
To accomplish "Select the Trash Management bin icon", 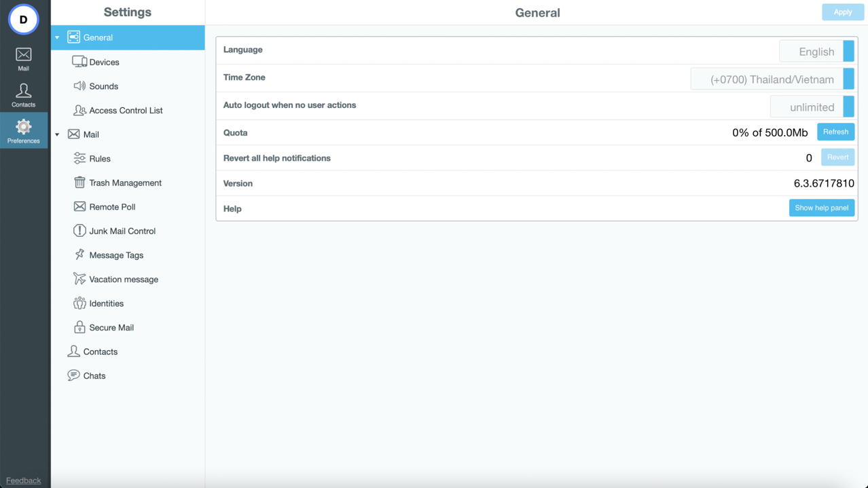I will point(79,183).
